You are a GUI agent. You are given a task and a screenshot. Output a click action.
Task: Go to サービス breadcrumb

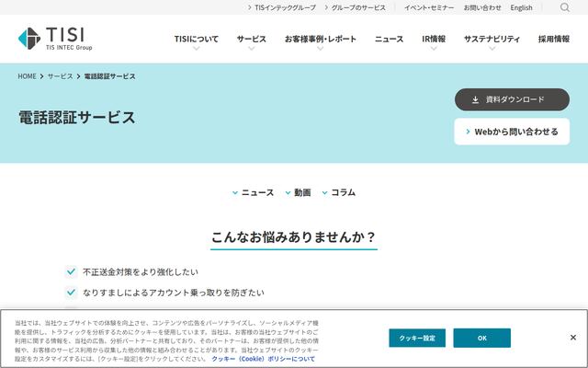click(60, 76)
